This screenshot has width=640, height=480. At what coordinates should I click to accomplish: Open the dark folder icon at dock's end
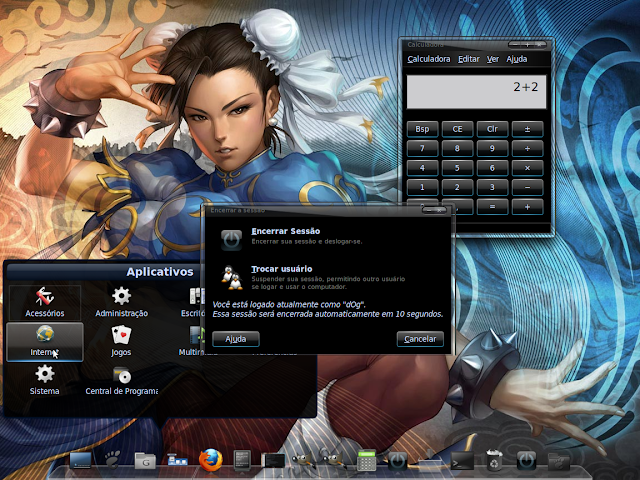(x=558, y=462)
